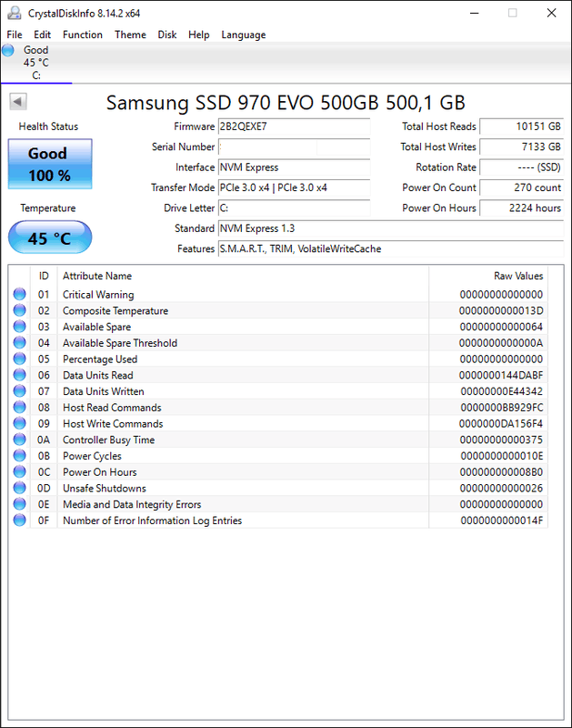Click the Features field with S.M.A.R.T., TRIM
The image size is (572, 728).
click(x=391, y=248)
